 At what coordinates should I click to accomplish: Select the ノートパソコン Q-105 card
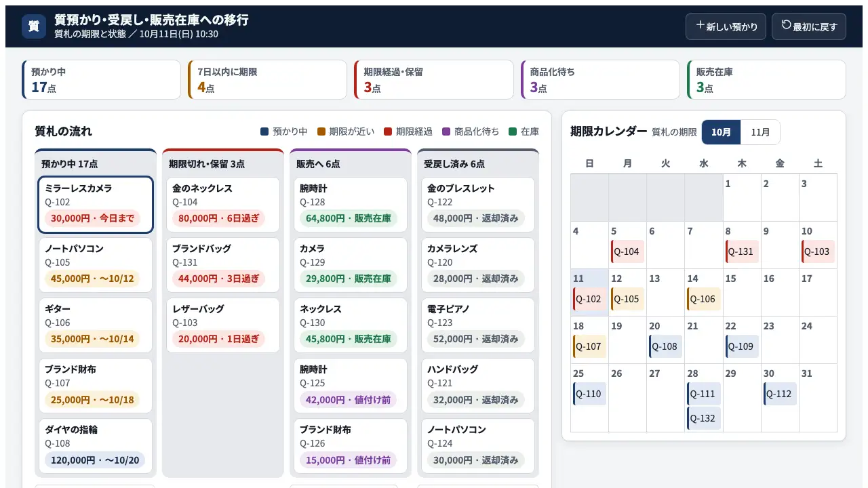click(96, 265)
